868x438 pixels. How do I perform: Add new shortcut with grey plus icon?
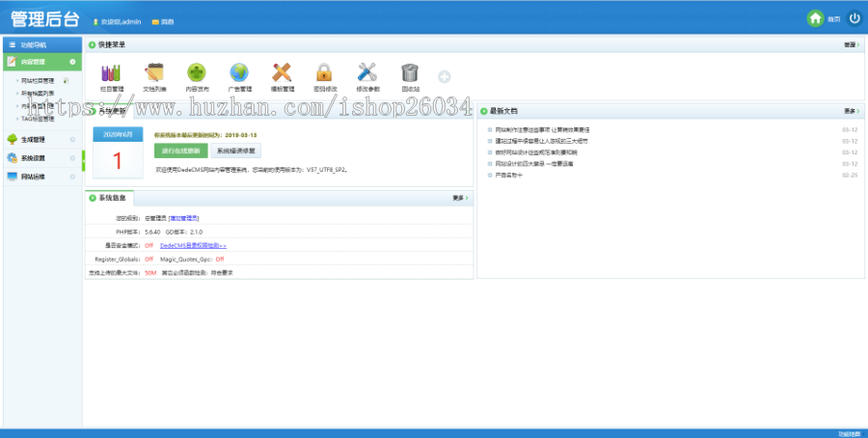[x=444, y=77]
